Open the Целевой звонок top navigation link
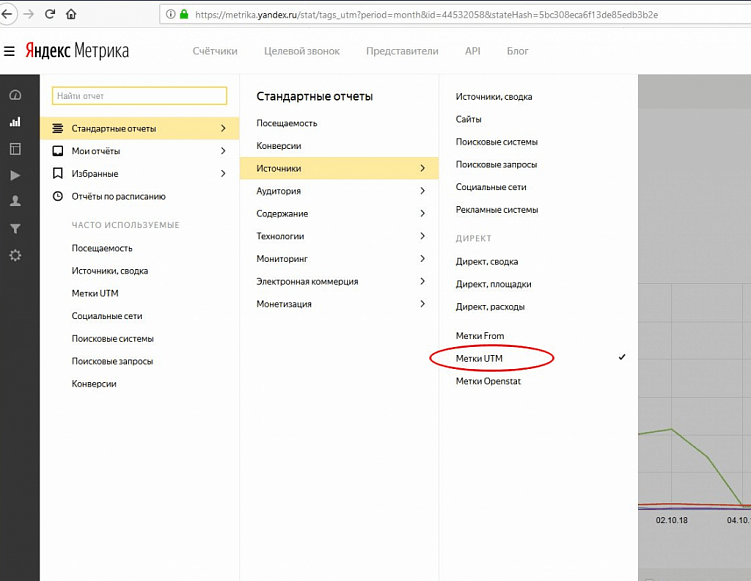751x581 pixels. (x=302, y=51)
